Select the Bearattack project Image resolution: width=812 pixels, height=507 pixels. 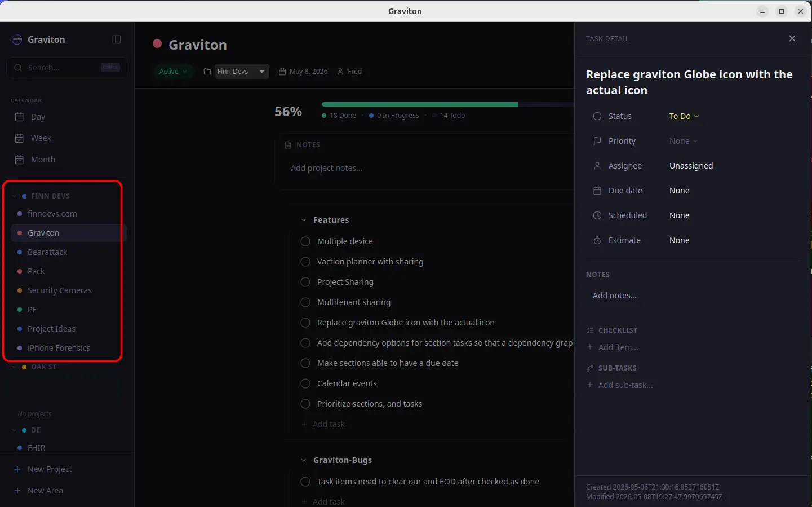(x=69, y=252)
